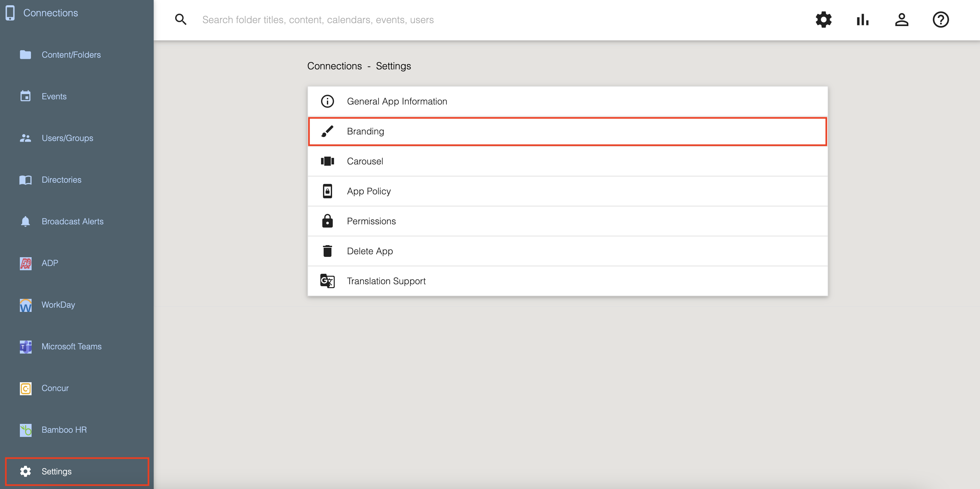980x489 pixels.
Task: Click the Bamboo HR logo icon
Action: 25,430
